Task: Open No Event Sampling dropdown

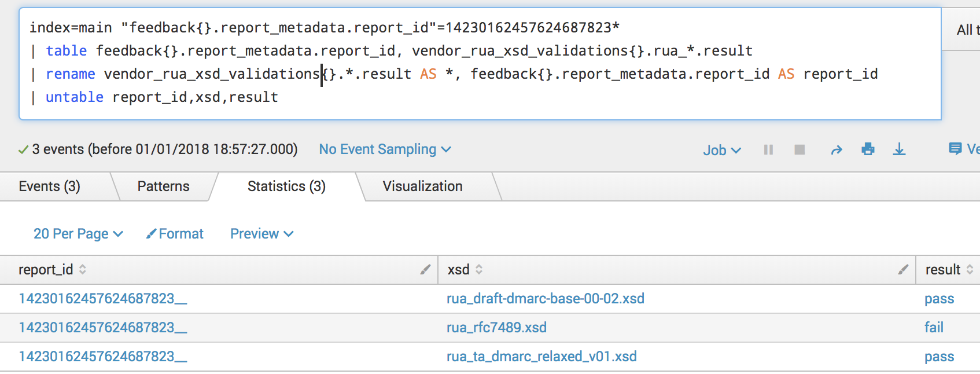Action: (385, 149)
